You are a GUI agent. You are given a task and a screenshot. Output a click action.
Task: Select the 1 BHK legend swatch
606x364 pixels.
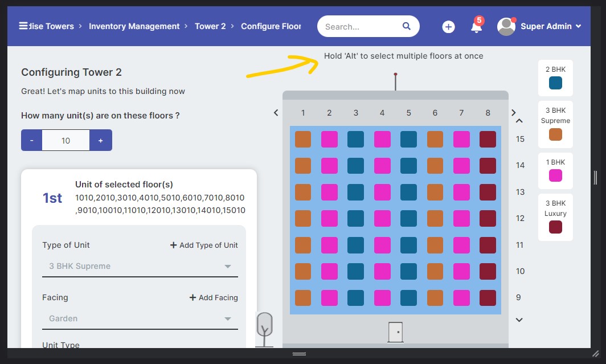555,176
